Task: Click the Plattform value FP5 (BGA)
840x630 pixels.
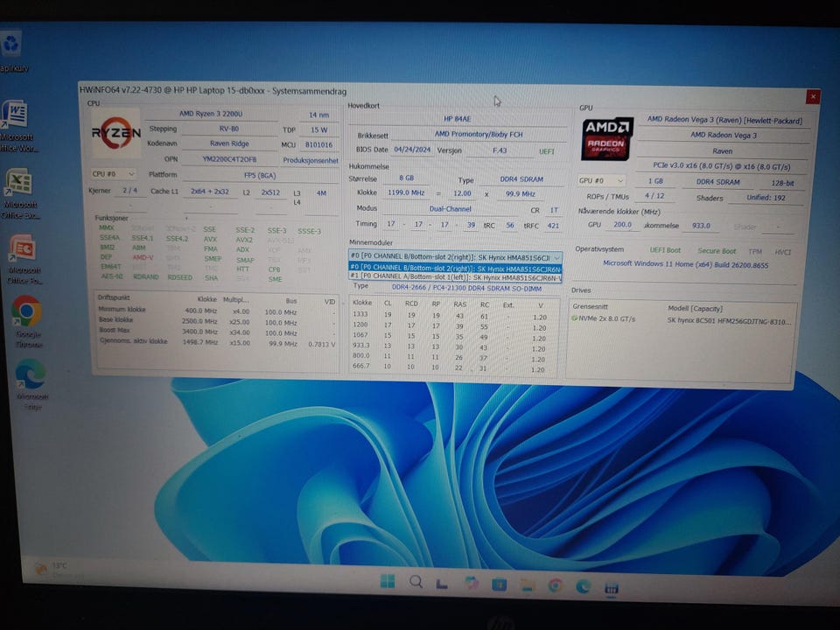Action: (260, 175)
